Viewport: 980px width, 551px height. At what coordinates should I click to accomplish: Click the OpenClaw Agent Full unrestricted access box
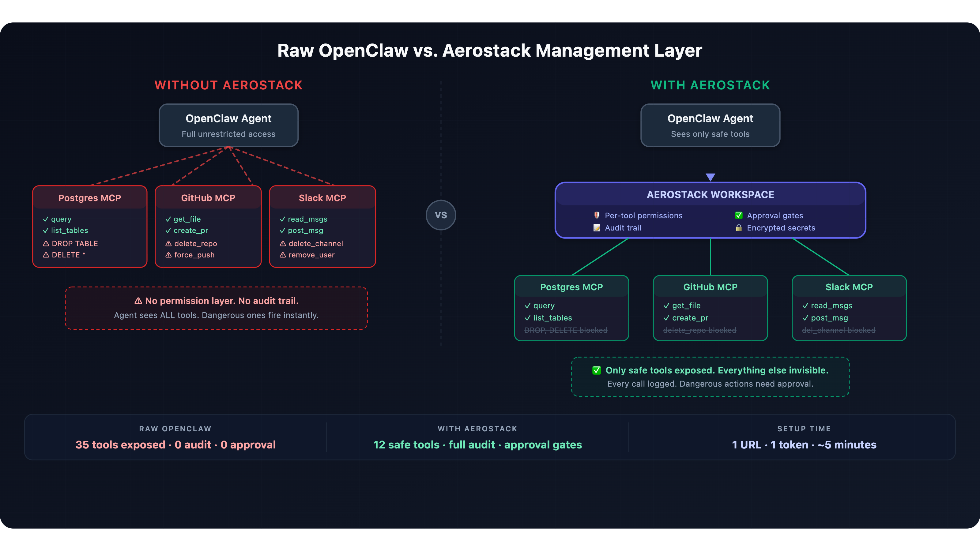point(228,126)
